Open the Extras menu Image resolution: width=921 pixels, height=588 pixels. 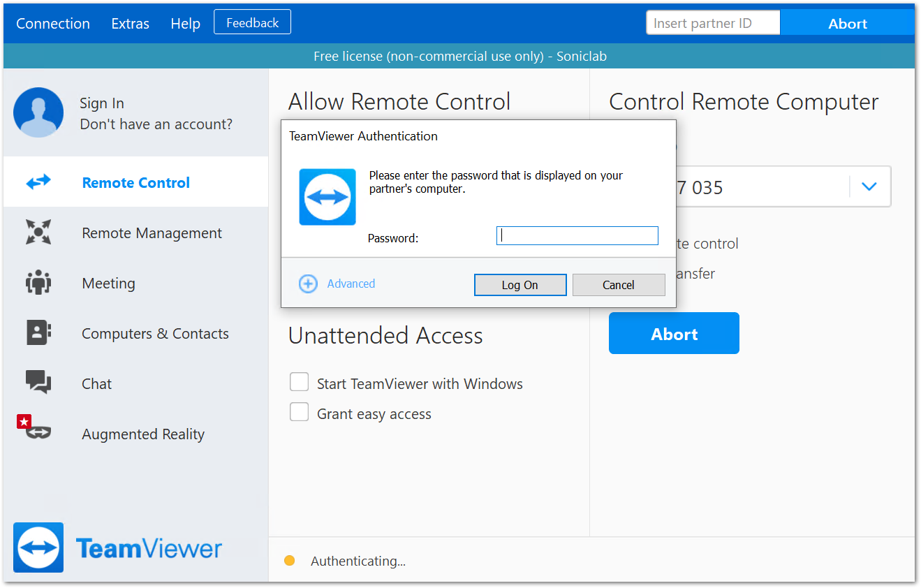coord(131,24)
